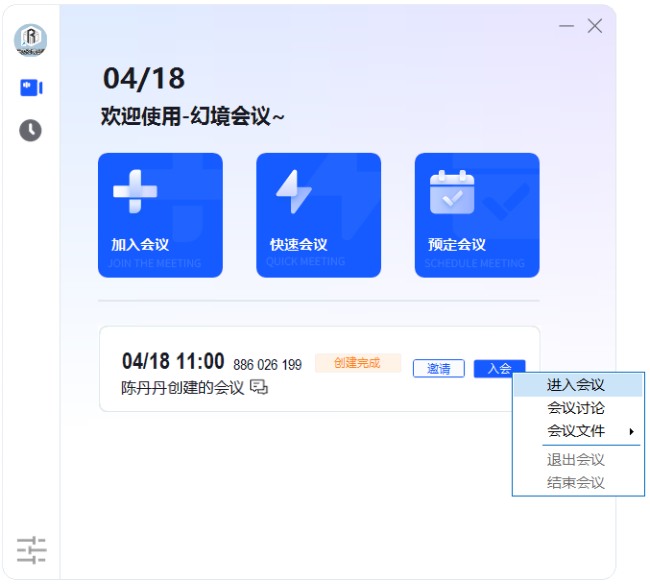650x584 pixels.
Task: Choose 会议讨论 in the context menu
Action: point(576,408)
